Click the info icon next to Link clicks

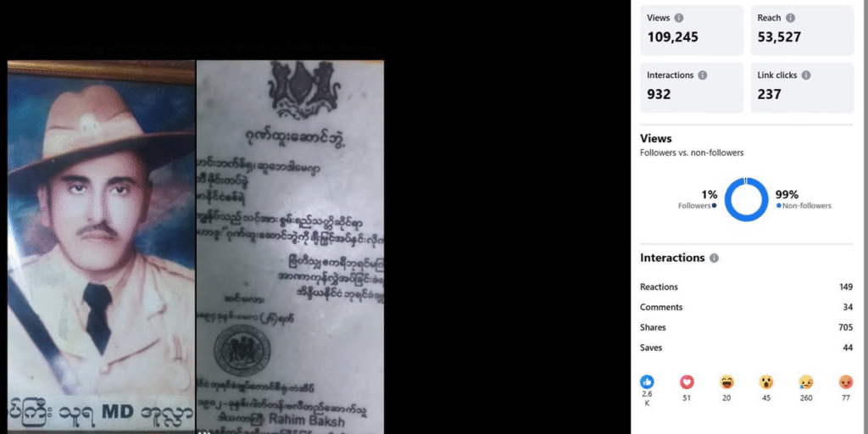[806, 75]
